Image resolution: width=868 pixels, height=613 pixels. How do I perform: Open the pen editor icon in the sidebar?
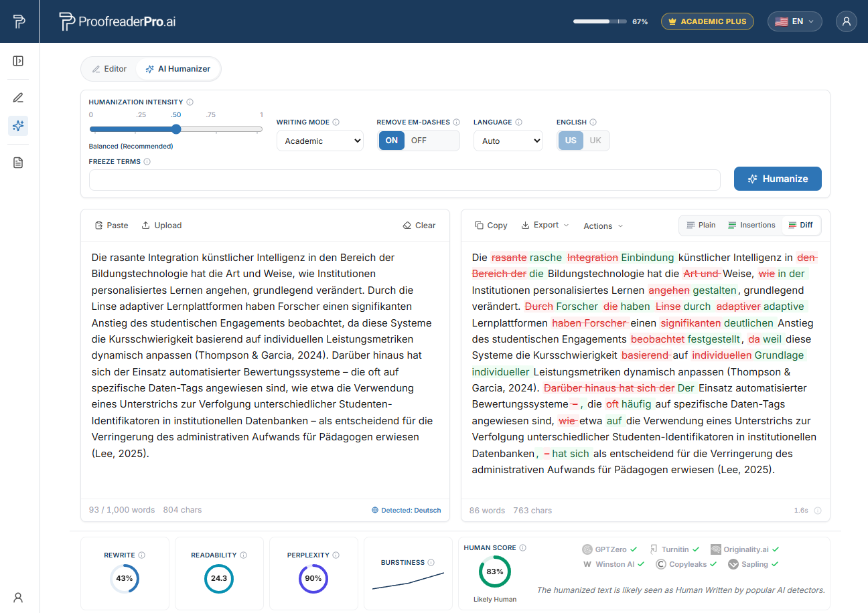click(x=18, y=98)
